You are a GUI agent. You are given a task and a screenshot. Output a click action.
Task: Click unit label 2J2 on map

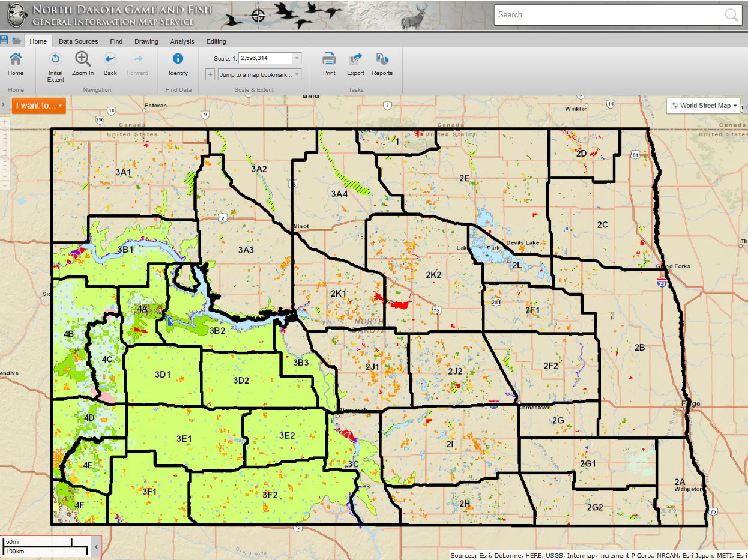[x=455, y=372]
